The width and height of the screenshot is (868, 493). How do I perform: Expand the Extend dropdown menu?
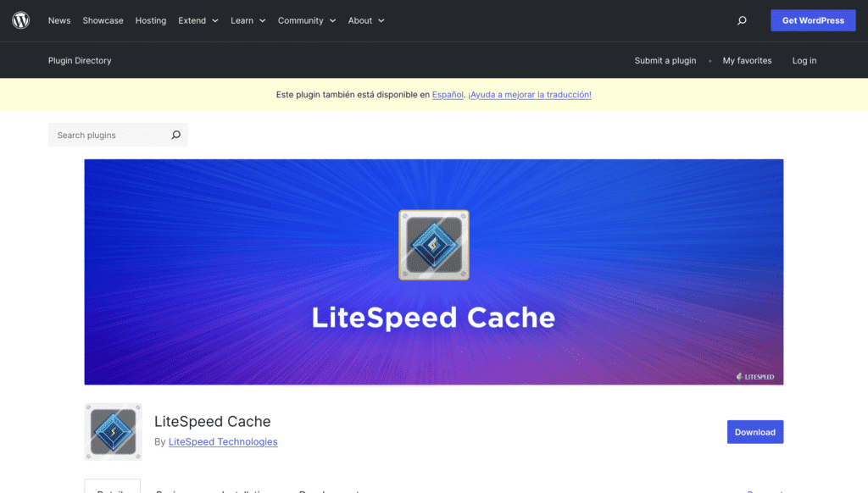pos(198,20)
